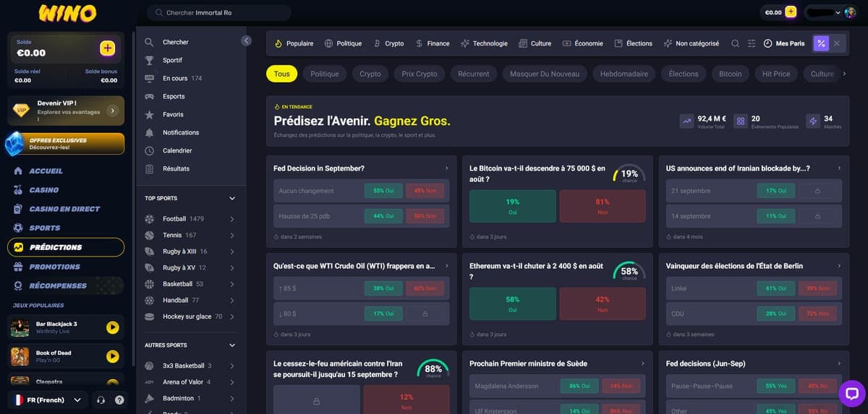Click the game search input field
The image size is (868, 414).
[x=219, y=12]
